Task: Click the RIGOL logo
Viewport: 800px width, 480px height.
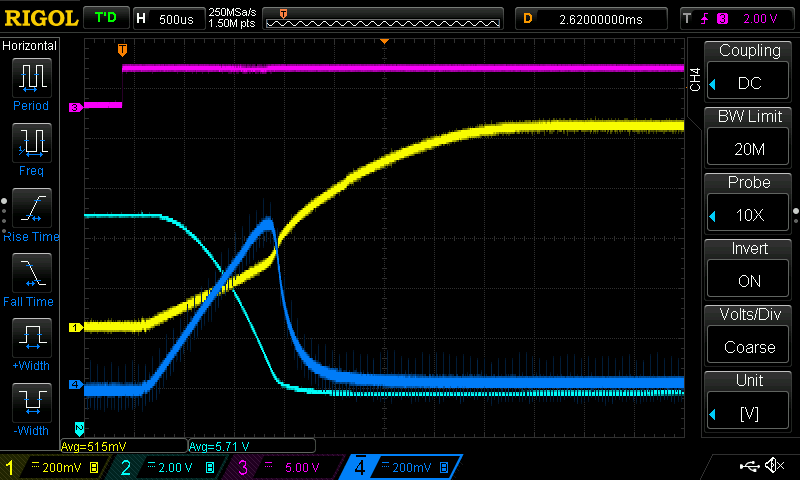Action: point(41,18)
